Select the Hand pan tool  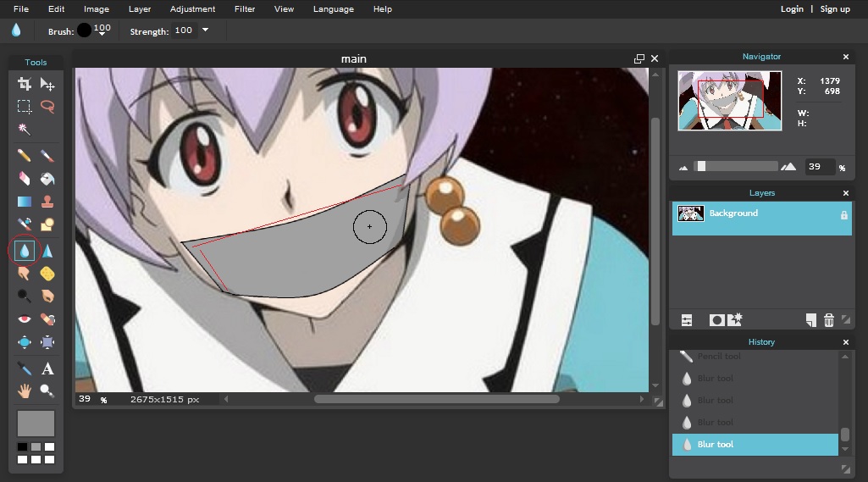click(25, 391)
